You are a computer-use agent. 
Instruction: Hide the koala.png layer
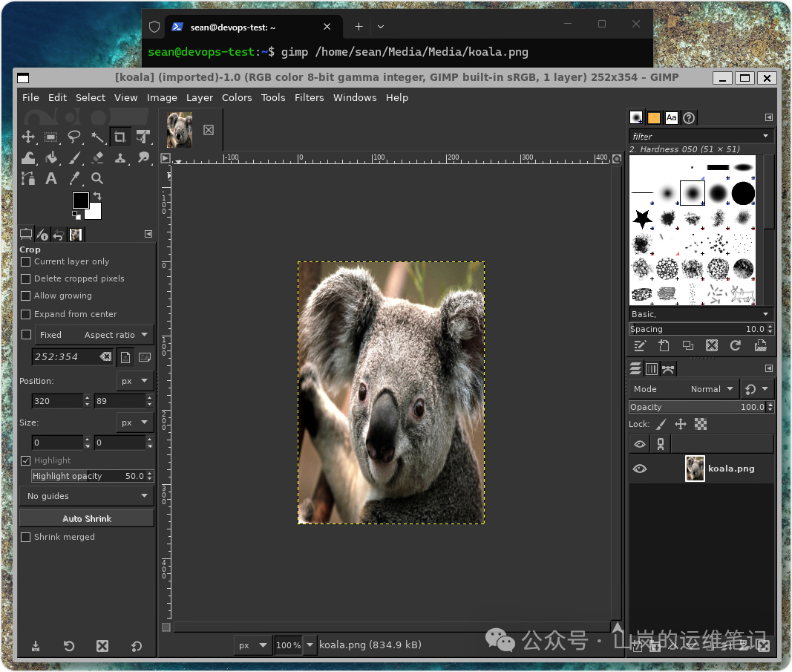click(639, 469)
